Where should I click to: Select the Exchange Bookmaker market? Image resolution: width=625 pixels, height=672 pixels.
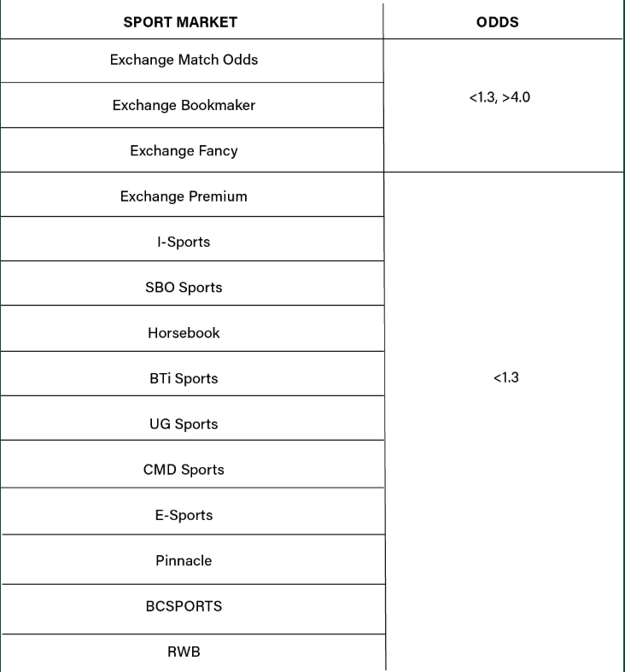coord(184,106)
